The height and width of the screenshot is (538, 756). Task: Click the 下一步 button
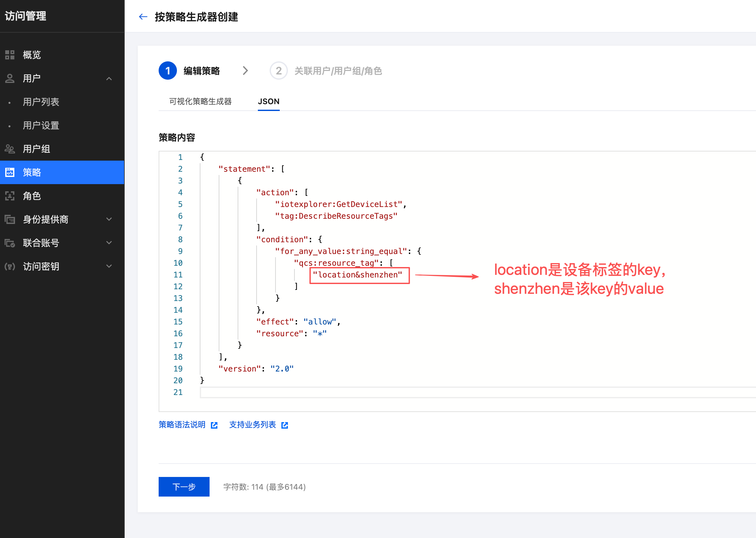184,487
